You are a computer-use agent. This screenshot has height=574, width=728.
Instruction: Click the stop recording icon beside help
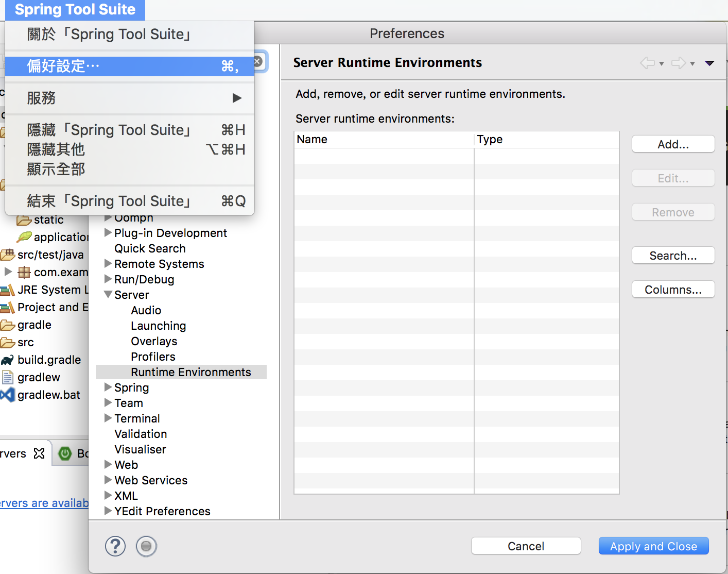click(146, 546)
